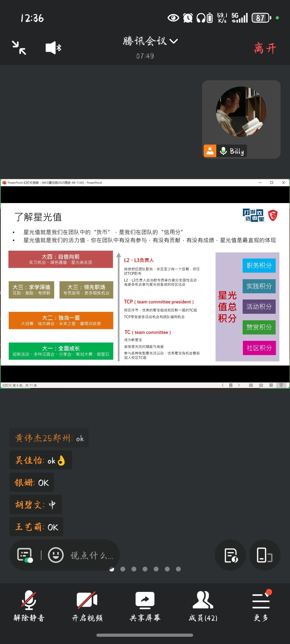Image resolution: width=290 pixels, height=644 pixels.
Task: Select Slide Sorter view icon in PowerPoint
Action: click(261, 385)
